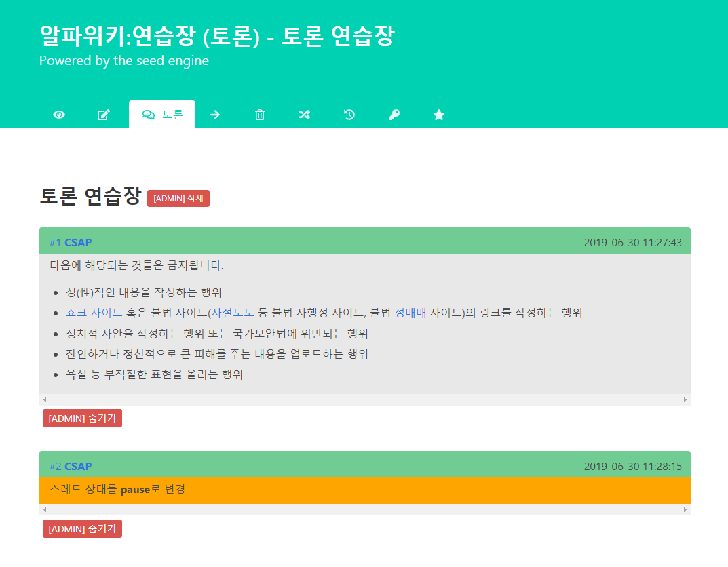Follow the 쇼크 사이트 link

(x=94, y=313)
